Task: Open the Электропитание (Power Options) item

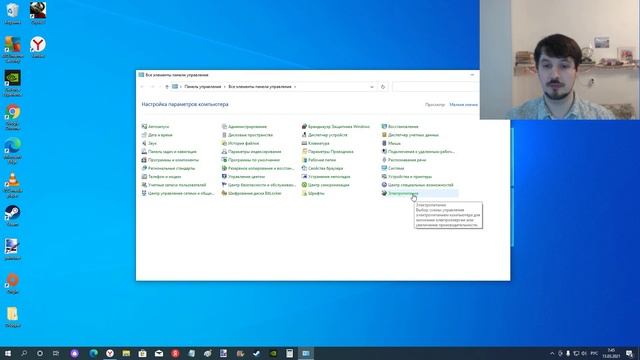Action: [403, 193]
